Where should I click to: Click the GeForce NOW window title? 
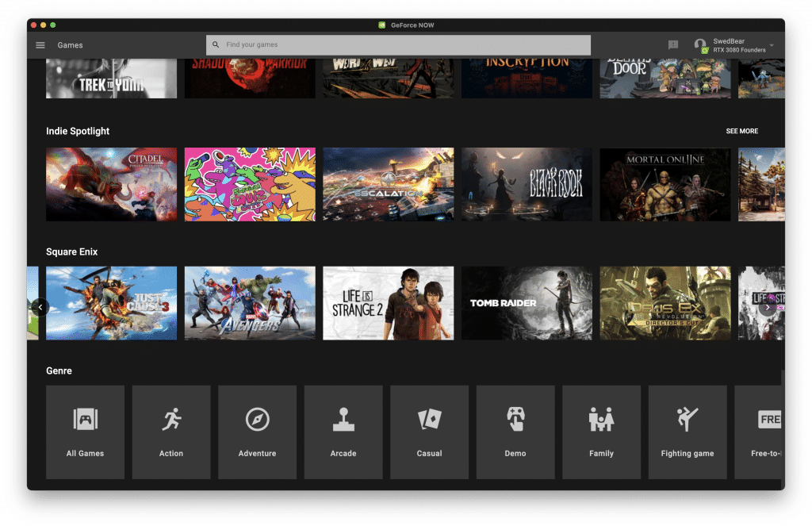tap(412, 25)
